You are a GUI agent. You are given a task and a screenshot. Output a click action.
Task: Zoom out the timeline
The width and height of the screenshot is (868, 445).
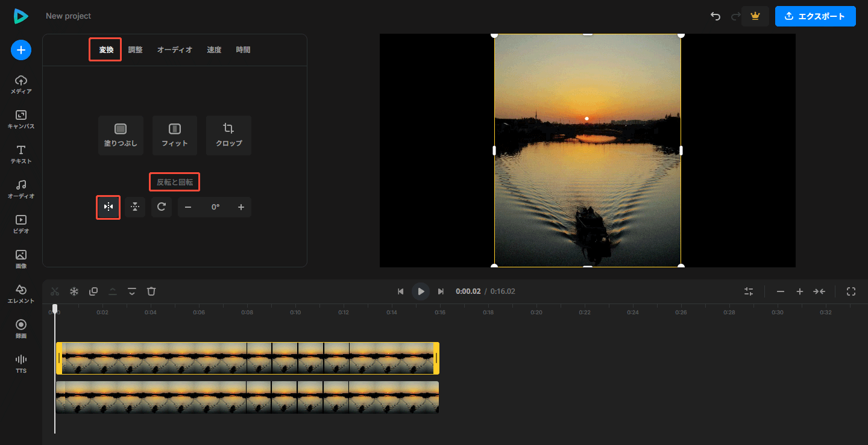781,291
